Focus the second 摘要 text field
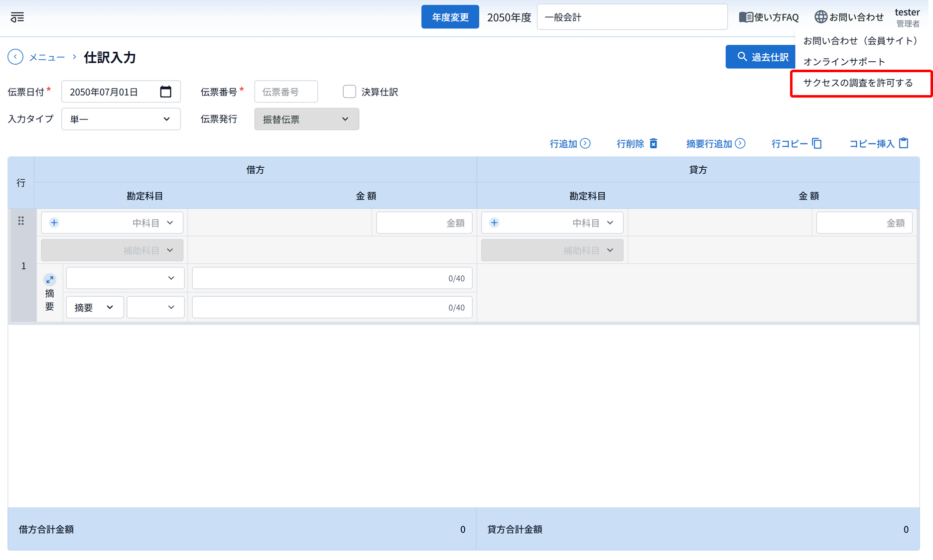 332,307
